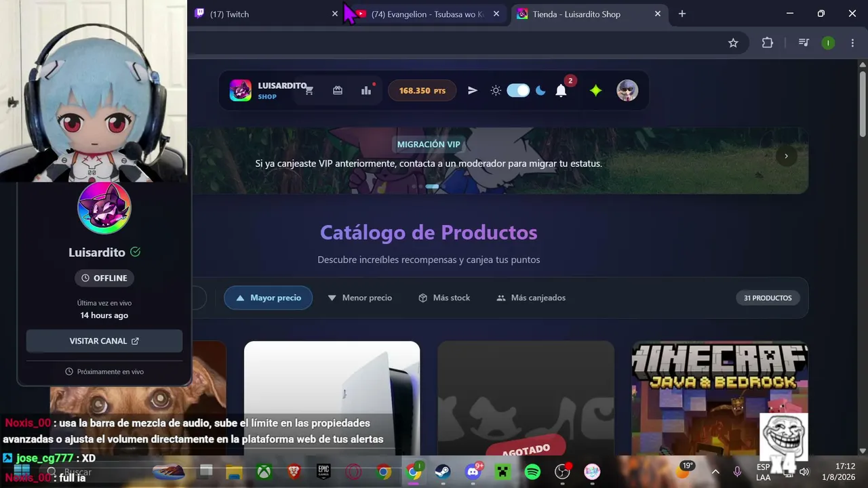
Task: Click the Catálogo de Productos heading
Action: click(x=429, y=232)
